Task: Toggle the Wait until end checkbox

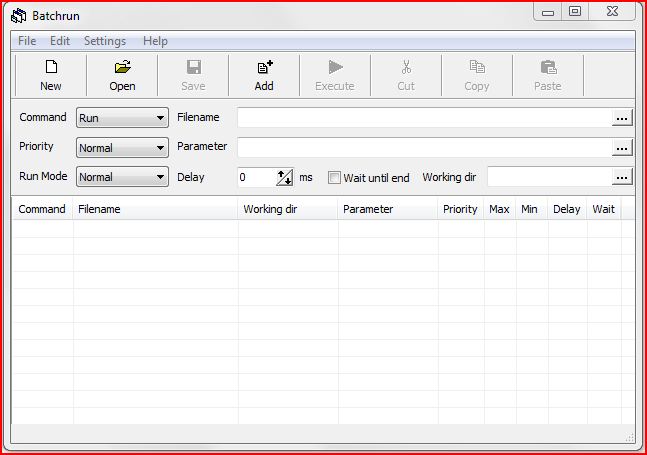Action: 334,178
